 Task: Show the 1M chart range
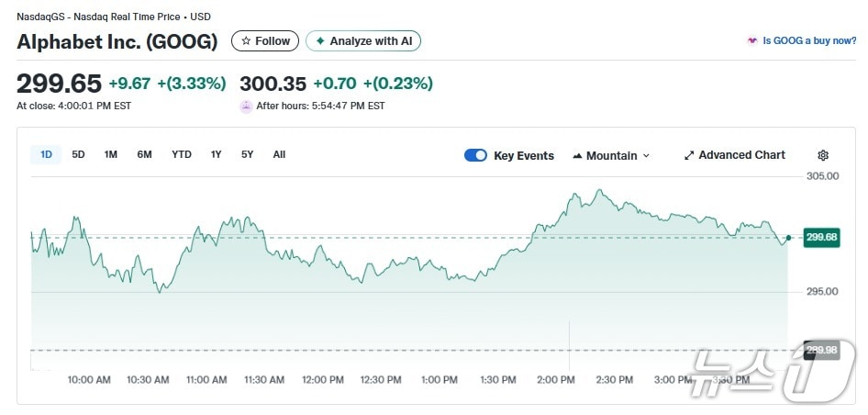click(111, 154)
